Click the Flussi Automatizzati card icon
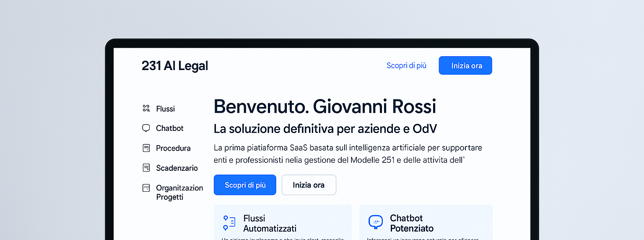 pos(229,223)
